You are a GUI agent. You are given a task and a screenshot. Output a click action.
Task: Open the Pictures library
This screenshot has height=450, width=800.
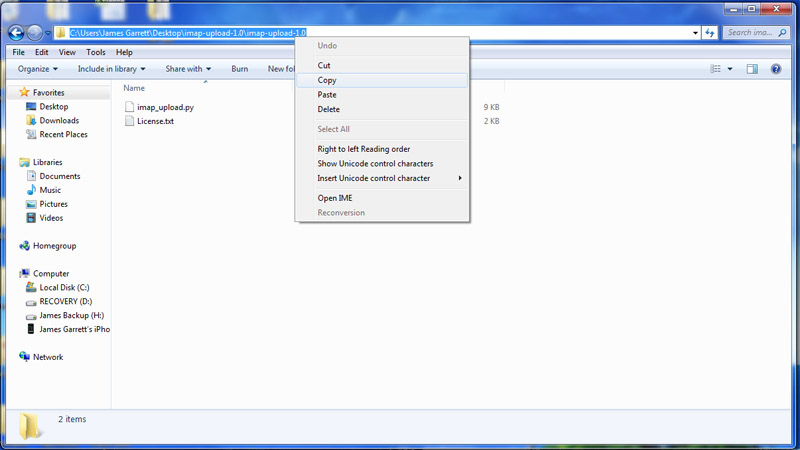click(x=54, y=204)
